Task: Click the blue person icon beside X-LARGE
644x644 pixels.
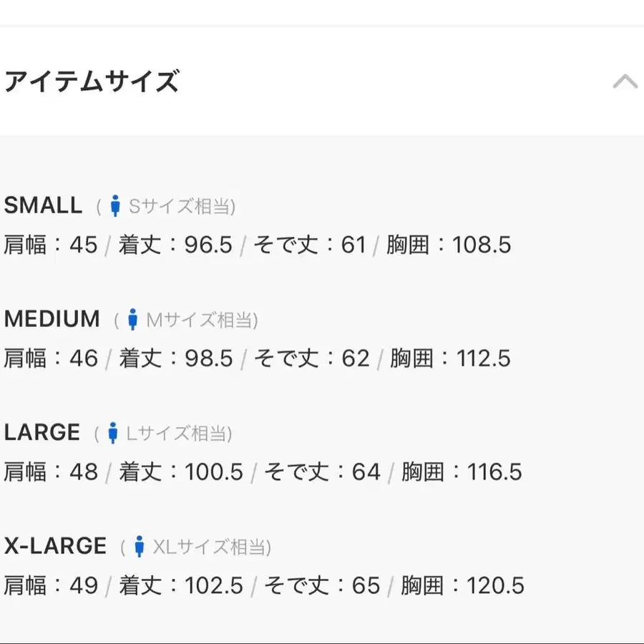Action: pyautogui.click(x=140, y=547)
